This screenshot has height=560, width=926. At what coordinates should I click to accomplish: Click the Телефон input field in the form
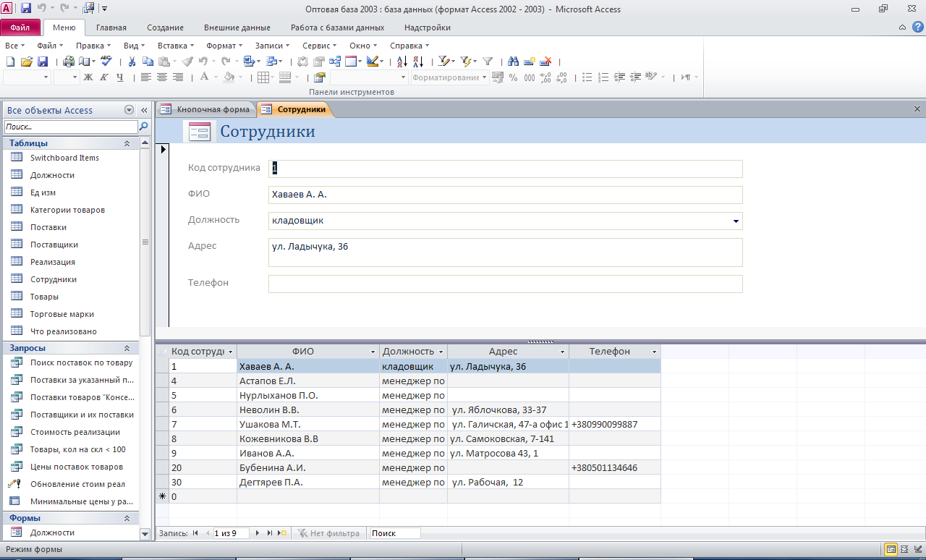click(505, 284)
